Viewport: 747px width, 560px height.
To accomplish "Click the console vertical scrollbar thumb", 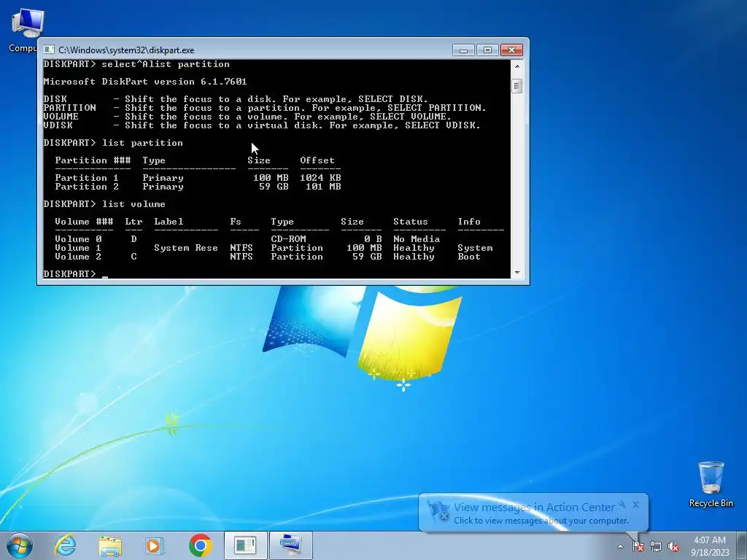I will [x=517, y=86].
